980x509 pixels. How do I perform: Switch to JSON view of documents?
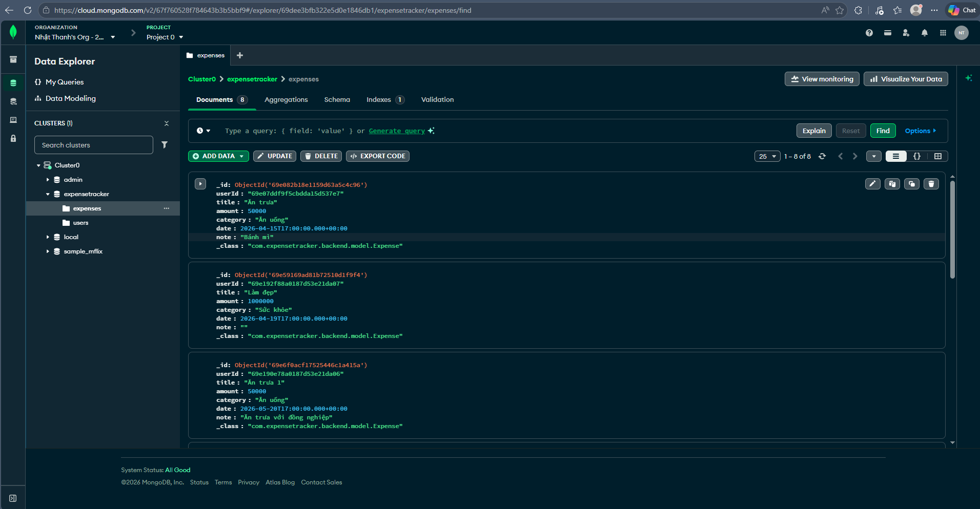click(917, 156)
